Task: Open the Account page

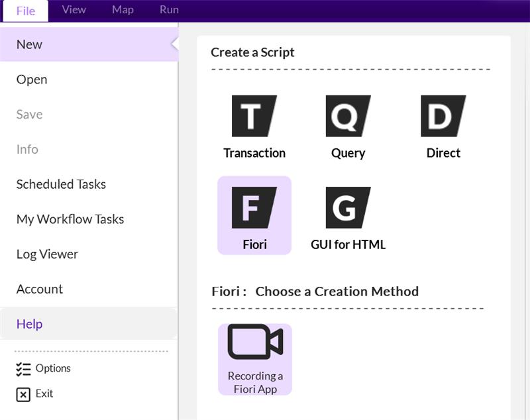Action: point(40,289)
